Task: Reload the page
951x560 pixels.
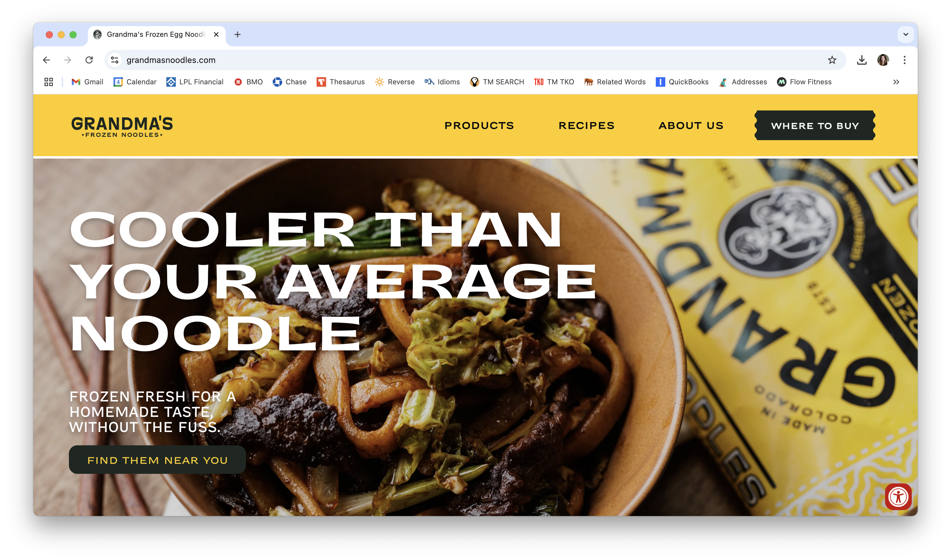Action: click(x=89, y=60)
